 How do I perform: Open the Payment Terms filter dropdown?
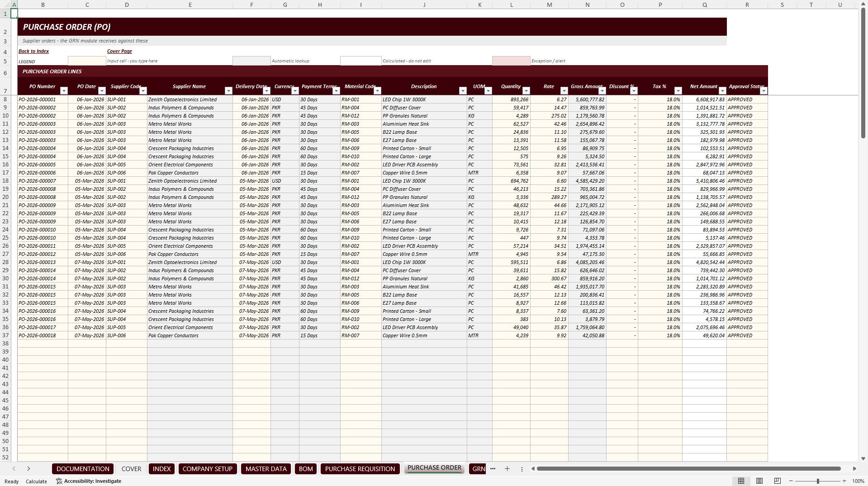[x=336, y=91]
